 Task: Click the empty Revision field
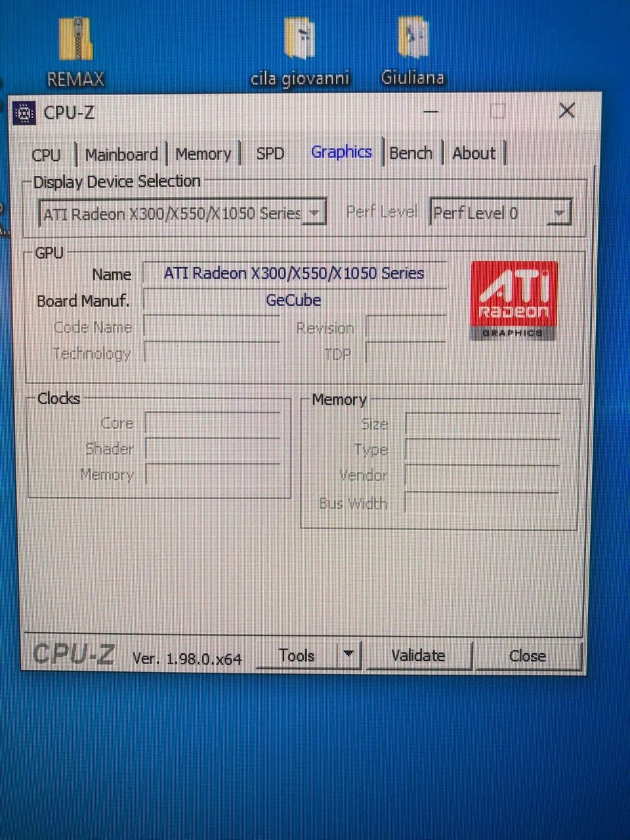(406, 327)
